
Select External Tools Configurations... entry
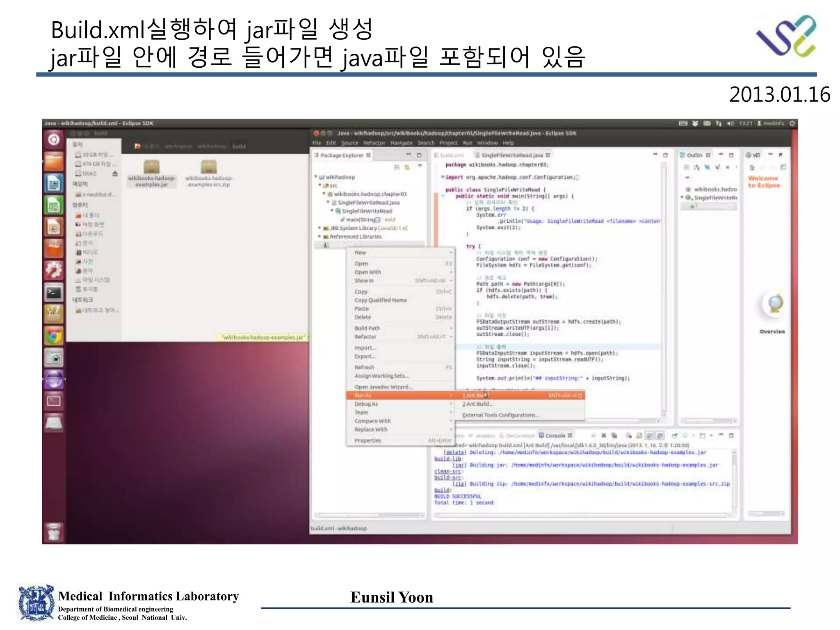click(x=520, y=415)
